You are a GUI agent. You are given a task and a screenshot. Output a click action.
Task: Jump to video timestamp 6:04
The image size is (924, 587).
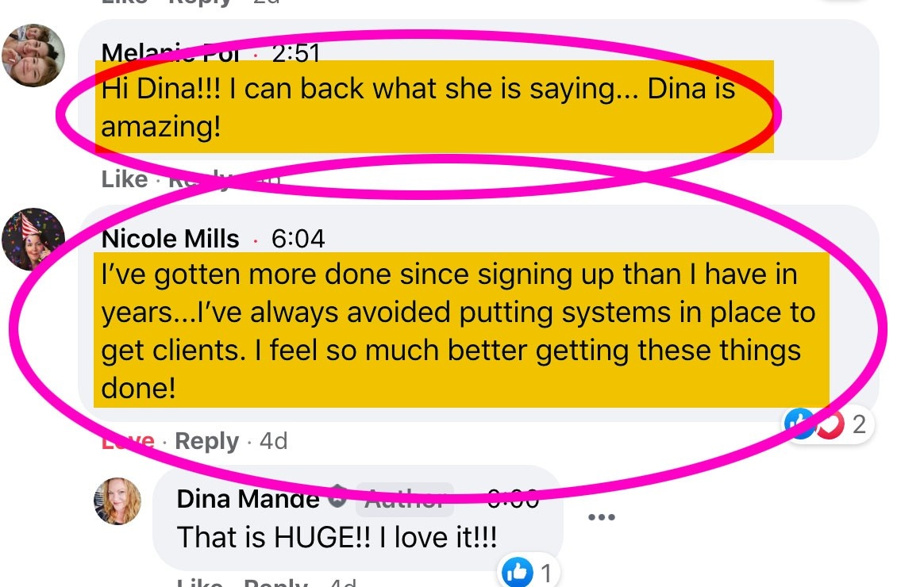(x=298, y=239)
